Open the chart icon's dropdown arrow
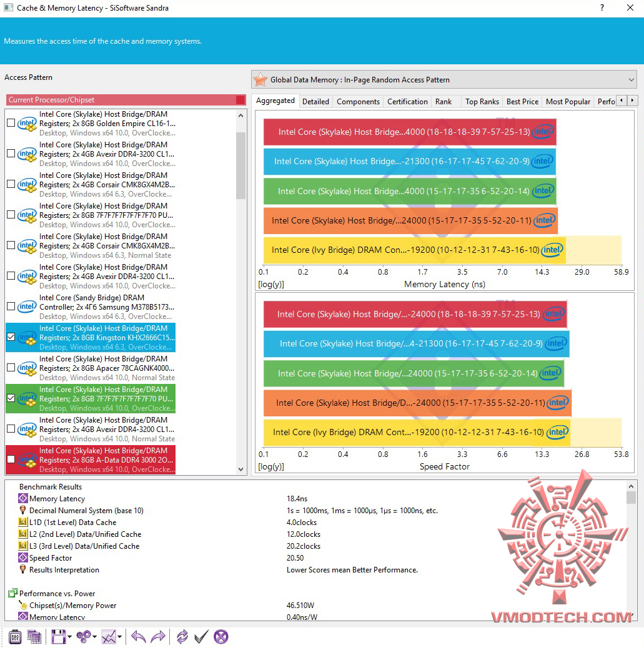The image size is (644, 648). tap(119, 637)
